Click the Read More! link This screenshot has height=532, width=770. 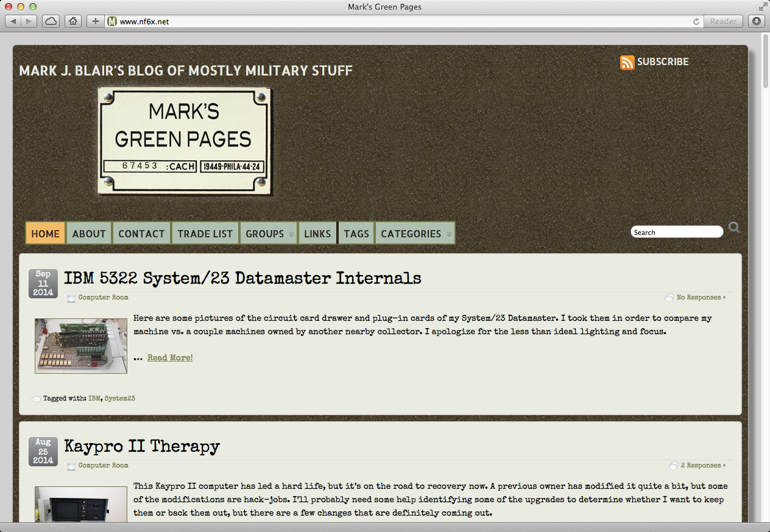(x=170, y=357)
